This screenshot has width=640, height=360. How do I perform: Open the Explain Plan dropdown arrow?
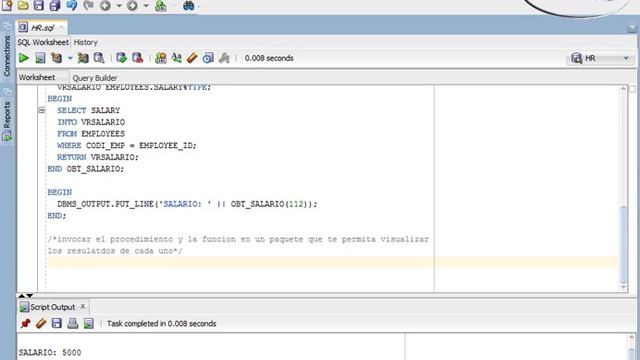click(x=70, y=58)
